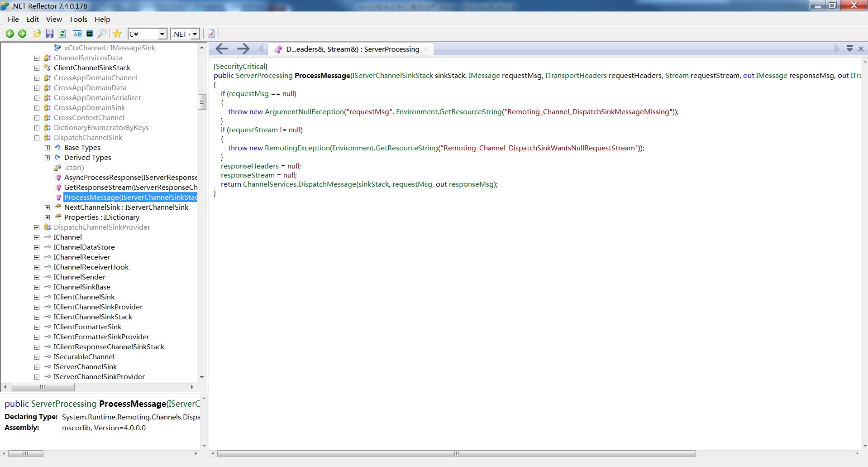Select GetResponseStream method in the tree
868x467 pixels.
click(131, 188)
